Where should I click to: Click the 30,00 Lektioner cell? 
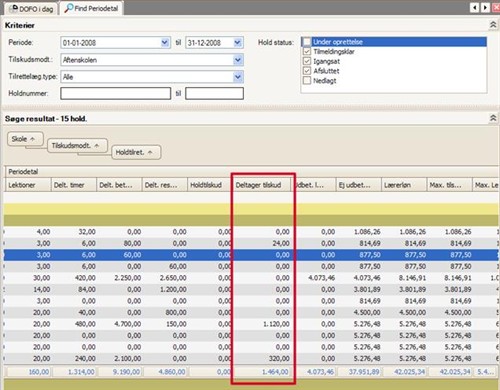[28, 278]
